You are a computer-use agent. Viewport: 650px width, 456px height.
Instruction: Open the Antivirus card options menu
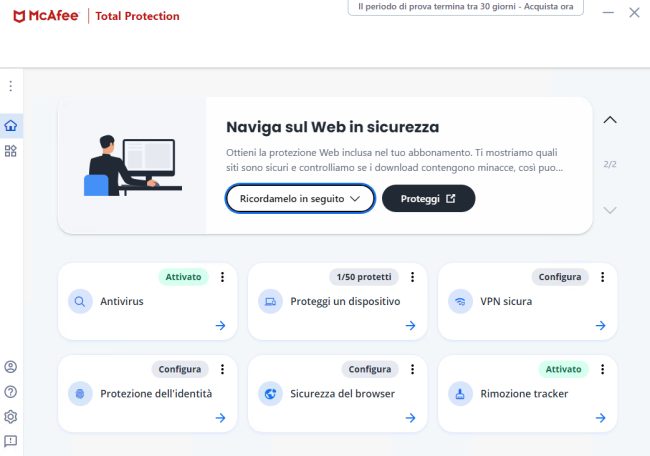pos(223,277)
